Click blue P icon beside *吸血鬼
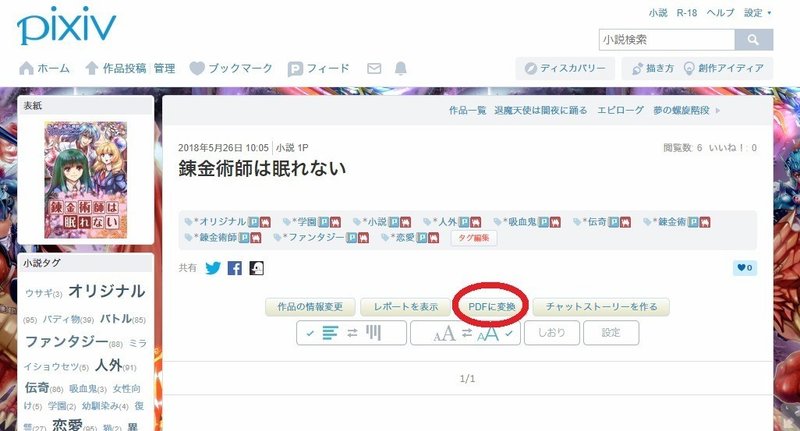The image size is (800, 431). (x=544, y=222)
